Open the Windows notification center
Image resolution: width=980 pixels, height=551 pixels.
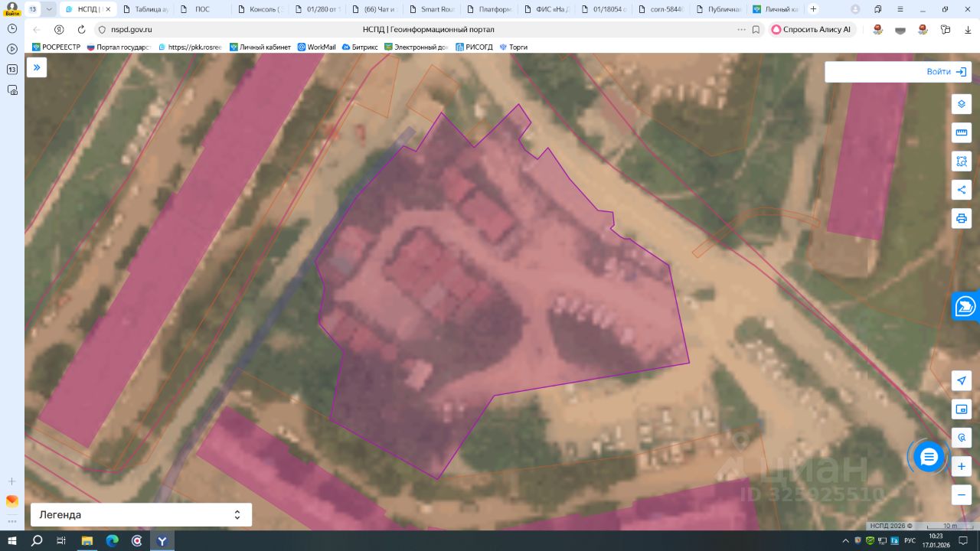coord(965,541)
